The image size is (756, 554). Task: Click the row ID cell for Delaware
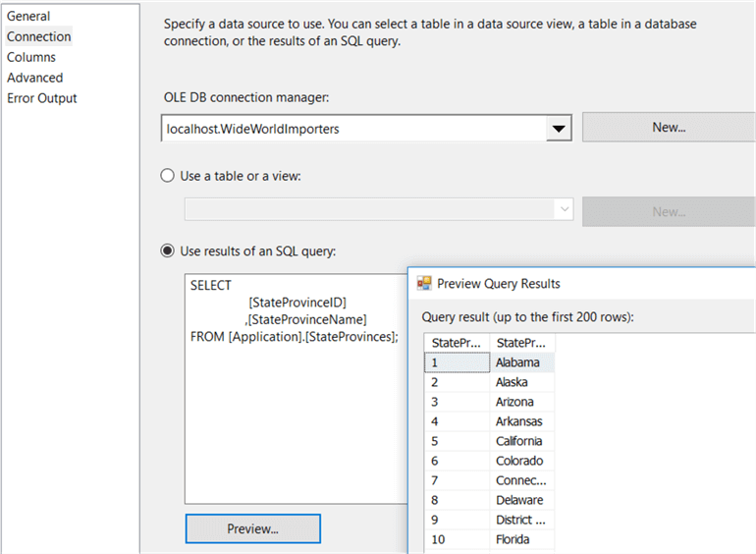[x=457, y=500]
